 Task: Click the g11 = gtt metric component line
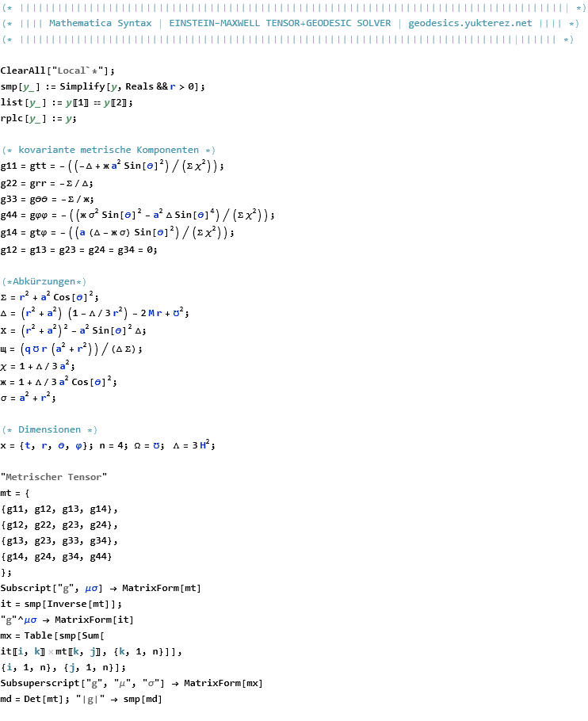[113, 166]
